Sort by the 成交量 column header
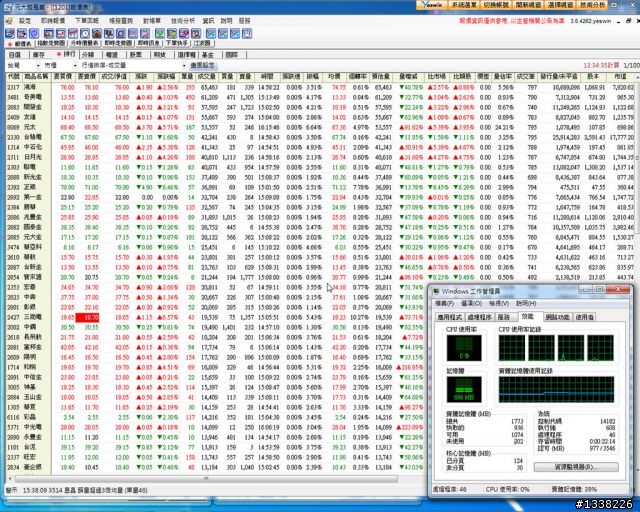Screen dimensions: 640x512 [207, 76]
